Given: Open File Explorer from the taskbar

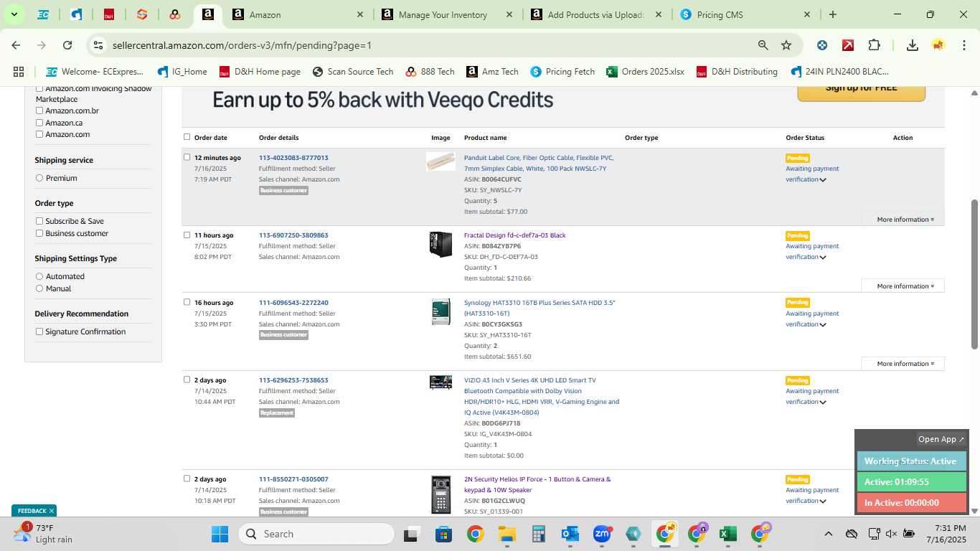Looking at the screenshot, I should point(507,534).
